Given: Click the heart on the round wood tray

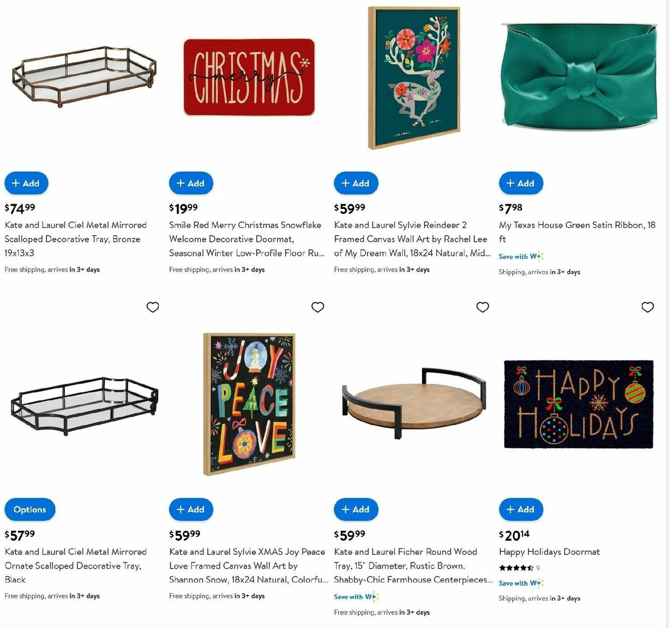Looking at the screenshot, I should click(x=483, y=307).
